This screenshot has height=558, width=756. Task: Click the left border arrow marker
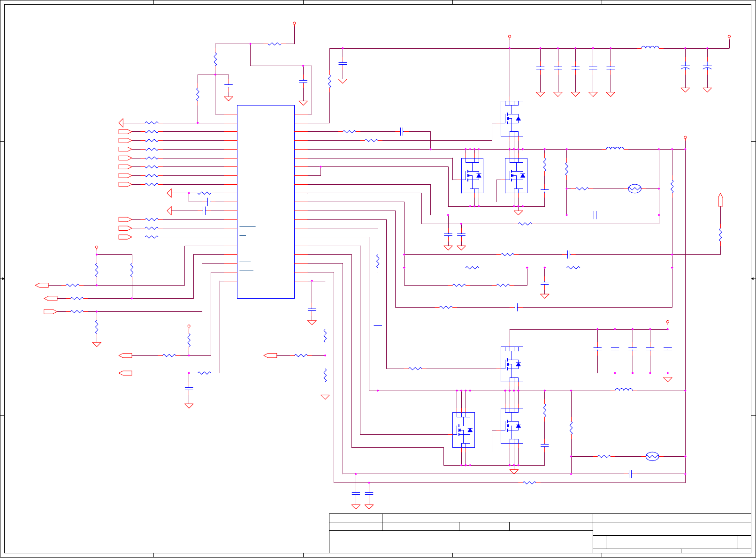coord(2,279)
